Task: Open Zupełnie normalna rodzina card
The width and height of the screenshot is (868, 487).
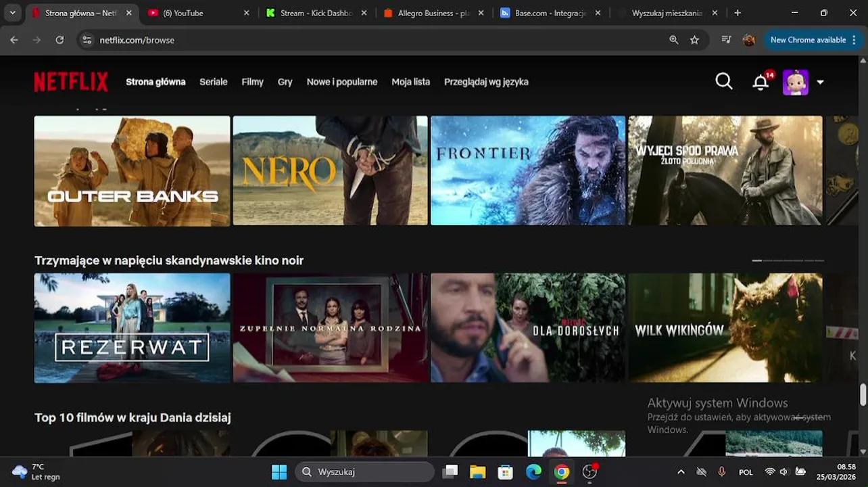Action: pos(331,328)
